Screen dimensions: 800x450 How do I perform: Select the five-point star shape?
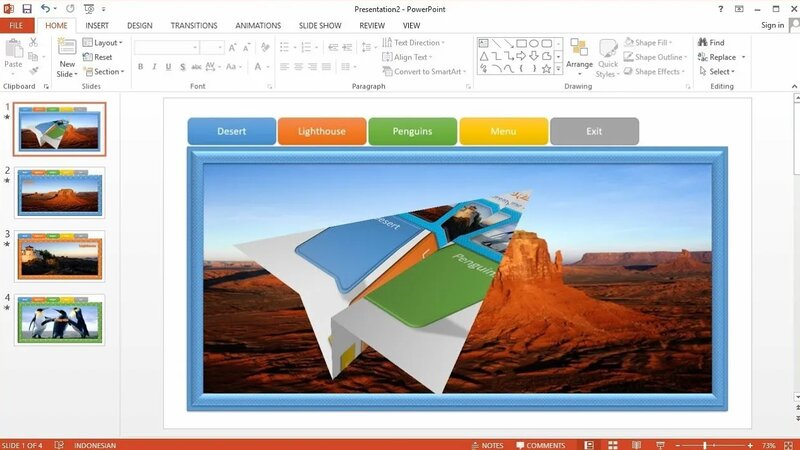coord(546,68)
